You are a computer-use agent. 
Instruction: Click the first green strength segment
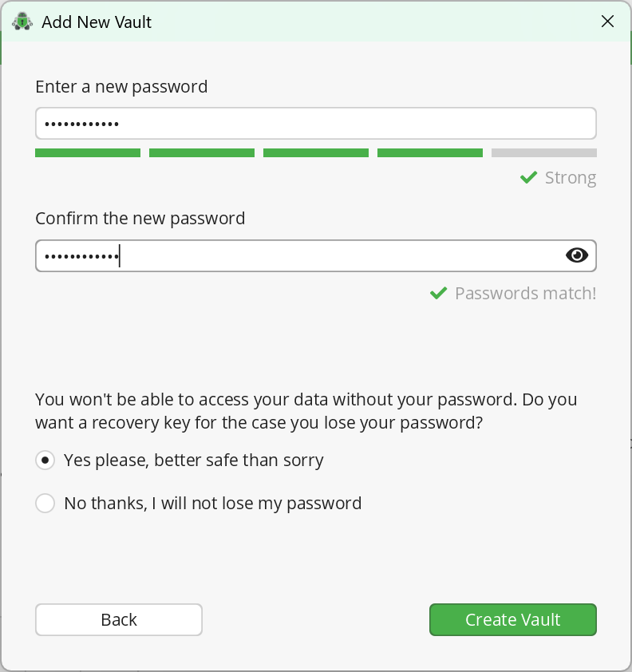point(88,152)
